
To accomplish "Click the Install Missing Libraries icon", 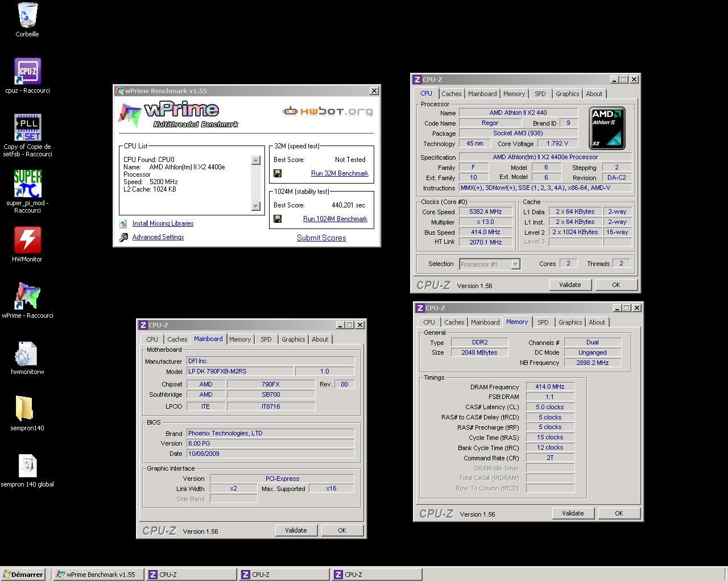I will pyautogui.click(x=123, y=223).
